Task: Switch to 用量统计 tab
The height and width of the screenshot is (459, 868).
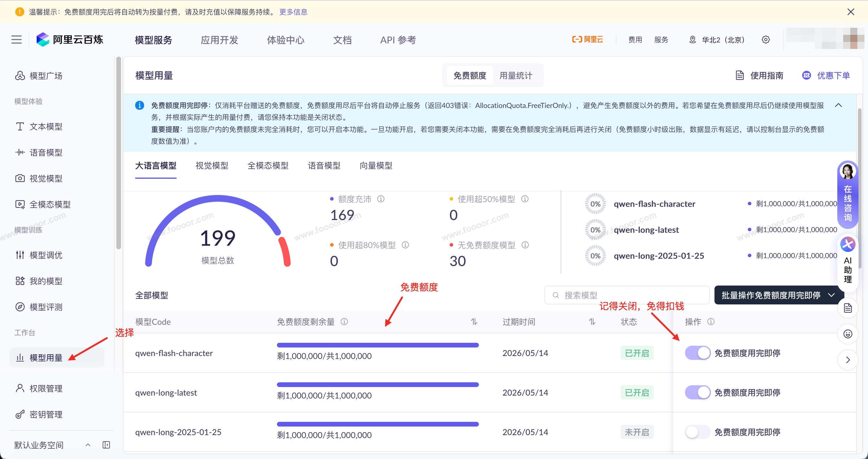Action: coord(515,76)
